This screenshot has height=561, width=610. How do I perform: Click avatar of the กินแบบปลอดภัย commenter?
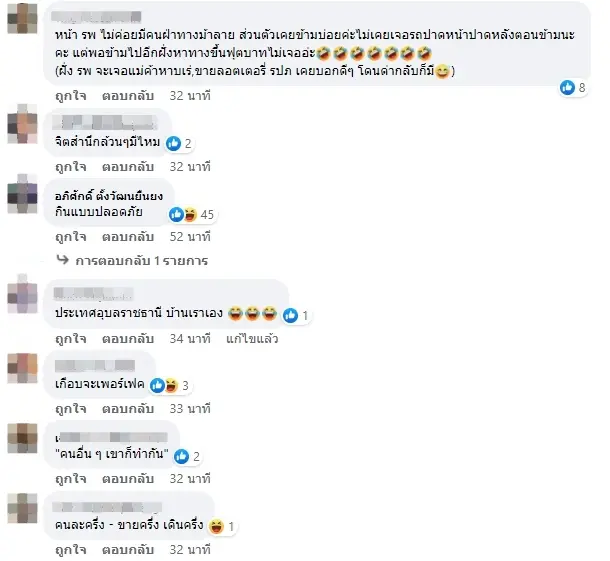[x=22, y=194]
